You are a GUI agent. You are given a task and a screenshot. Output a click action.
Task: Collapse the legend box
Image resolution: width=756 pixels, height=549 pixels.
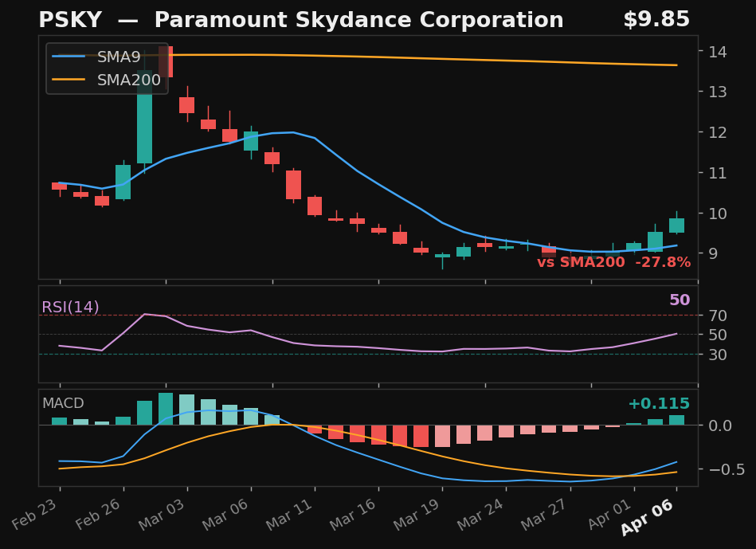(106, 69)
